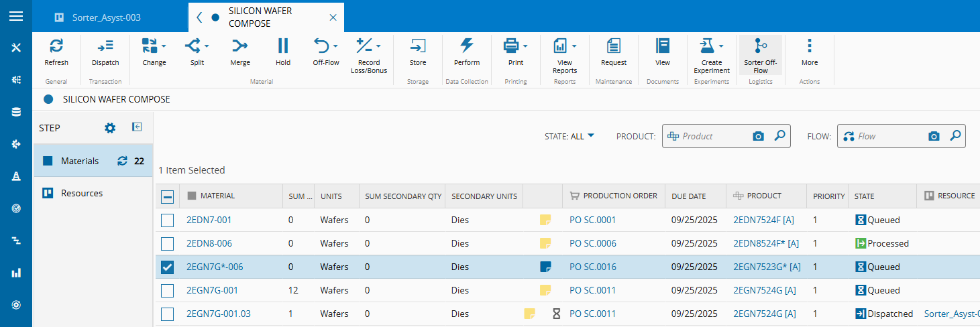Image resolution: width=980 pixels, height=327 pixels.
Task: Click the View Reports icon
Action: pos(561,46)
